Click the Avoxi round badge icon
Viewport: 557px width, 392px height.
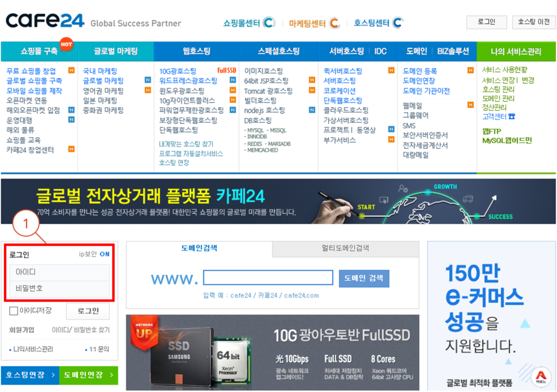tap(541, 376)
